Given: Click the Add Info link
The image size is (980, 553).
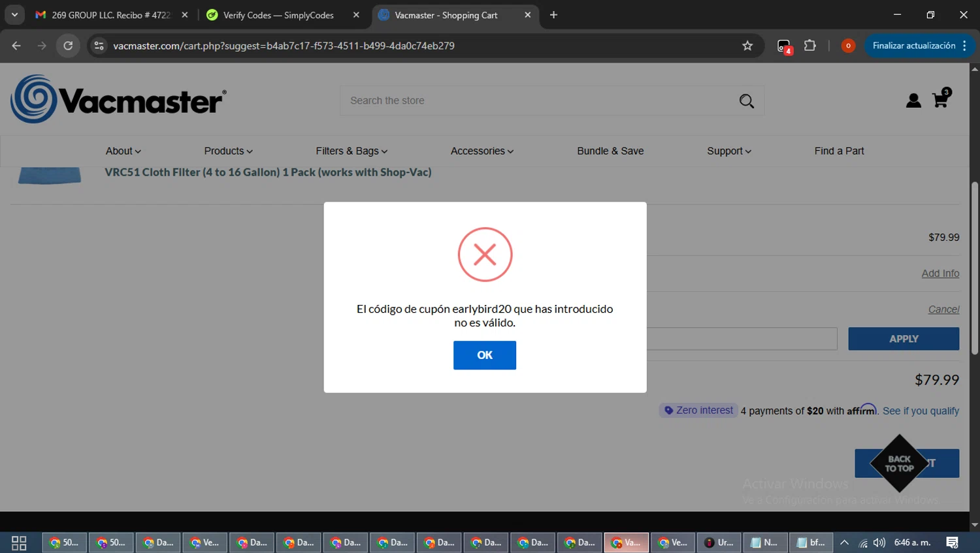Looking at the screenshot, I should 940,274.
